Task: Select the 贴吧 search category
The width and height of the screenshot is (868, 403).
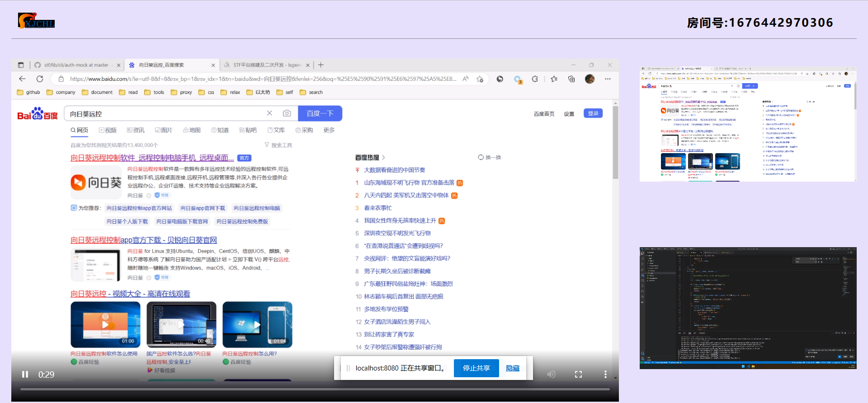Action: 248,130
